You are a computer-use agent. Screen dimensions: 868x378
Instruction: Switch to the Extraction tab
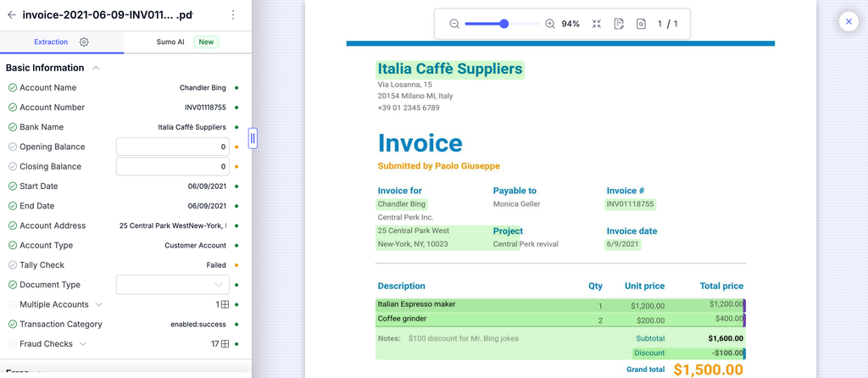51,42
